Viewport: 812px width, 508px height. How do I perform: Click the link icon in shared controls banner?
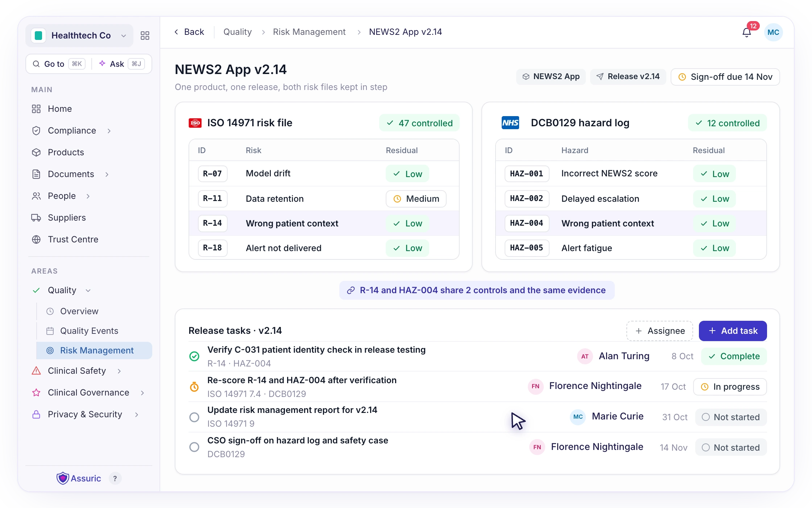point(351,290)
